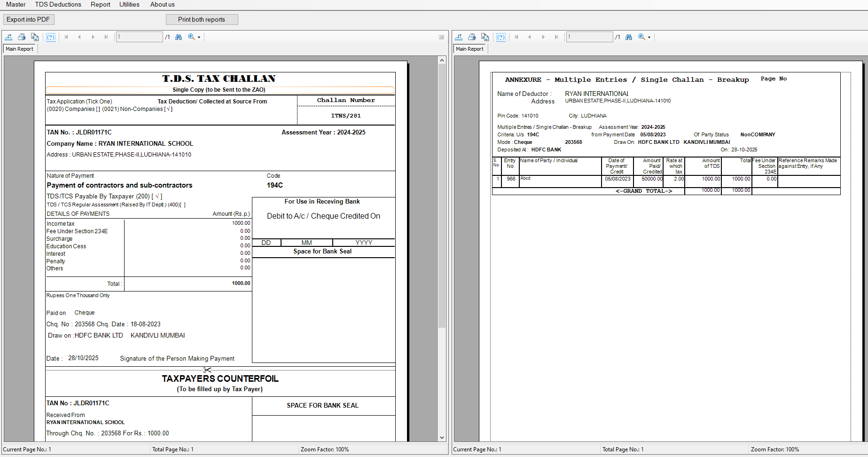Switch to the Main Report tab on the right
The image size is (868, 457).
(469, 48)
